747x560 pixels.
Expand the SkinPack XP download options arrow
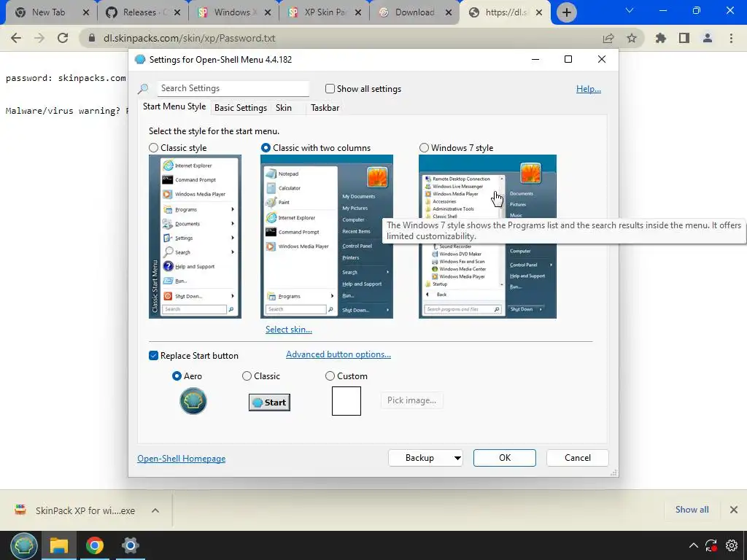155,510
